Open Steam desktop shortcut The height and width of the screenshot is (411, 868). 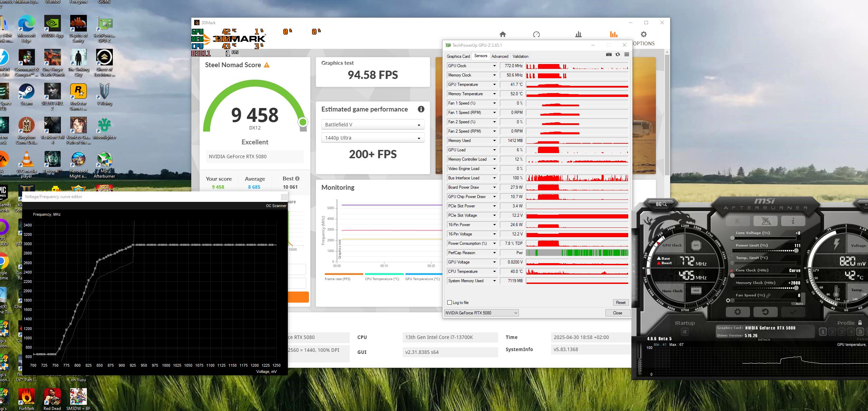(x=26, y=95)
